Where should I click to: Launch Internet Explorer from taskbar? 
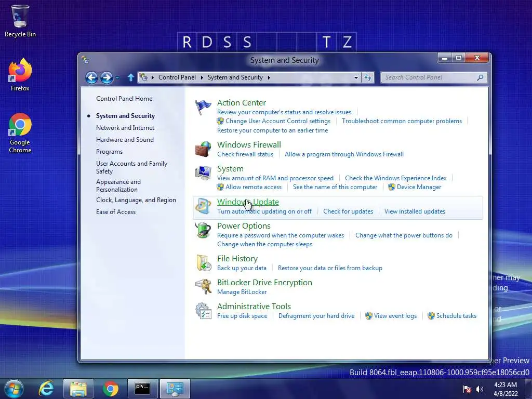(46, 389)
